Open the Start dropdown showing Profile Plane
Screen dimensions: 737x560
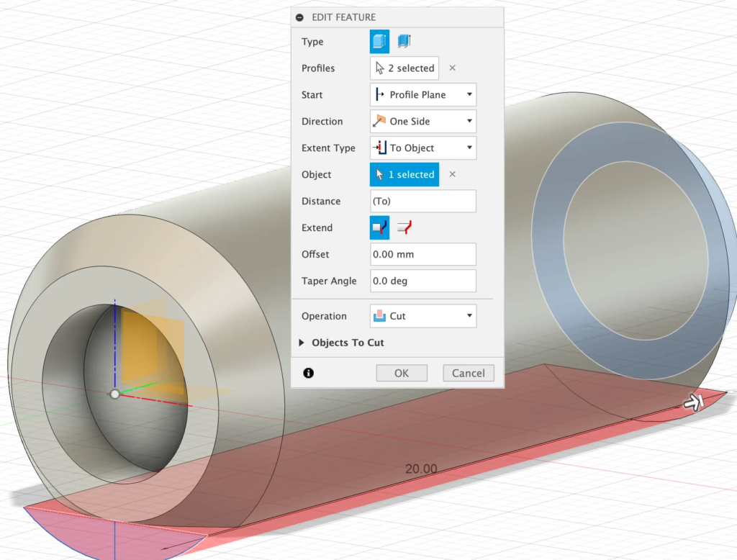point(423,95)
